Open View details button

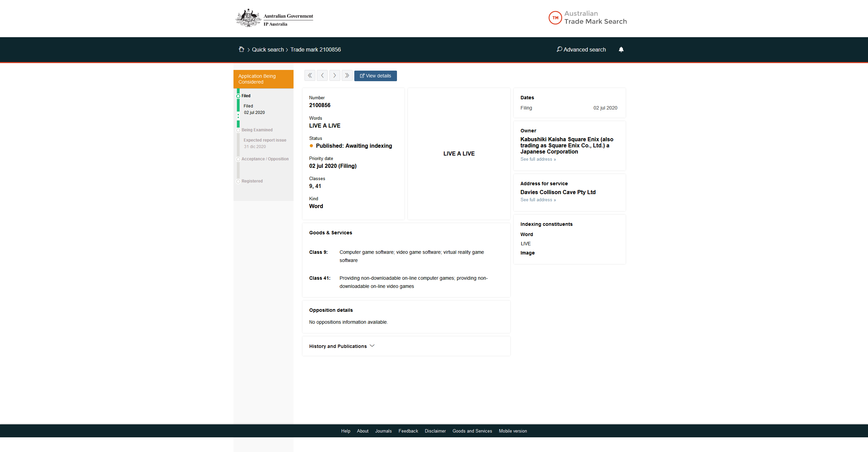click(x=375, y=76)
